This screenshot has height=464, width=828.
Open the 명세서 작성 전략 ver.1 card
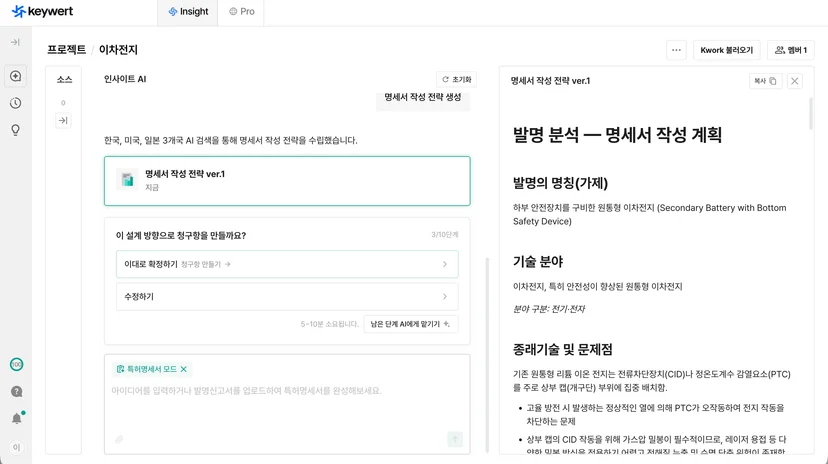pyautogui.click(x=287, y=181)
